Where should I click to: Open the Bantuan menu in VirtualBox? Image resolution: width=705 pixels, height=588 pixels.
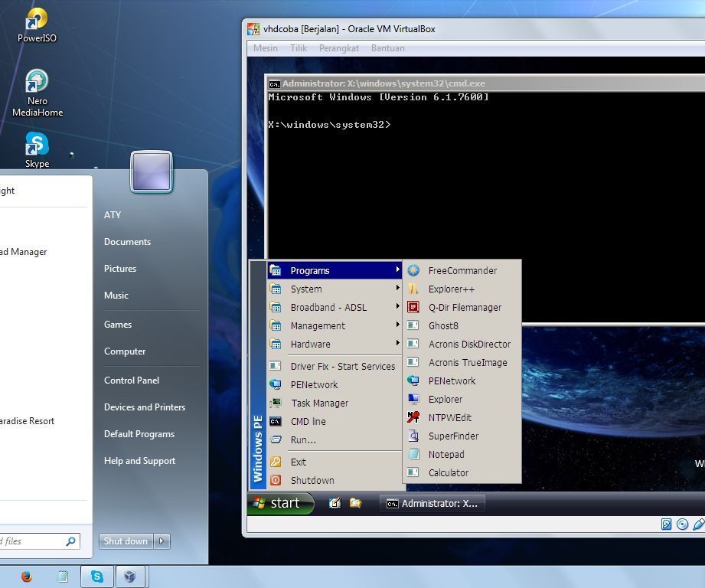tap(387, 48)
